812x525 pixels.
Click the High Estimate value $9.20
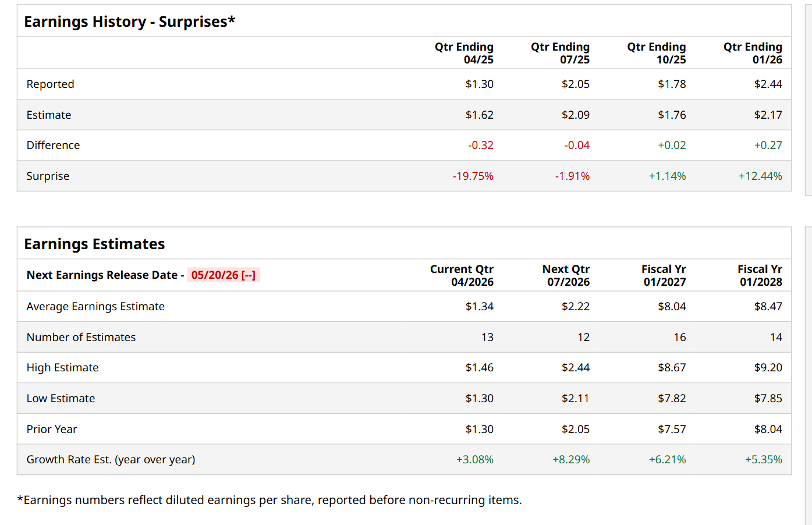(768, 367)
